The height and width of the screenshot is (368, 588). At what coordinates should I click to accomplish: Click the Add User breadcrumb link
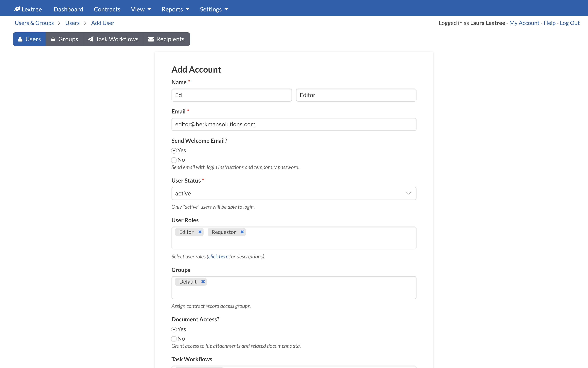coord(102,23)
